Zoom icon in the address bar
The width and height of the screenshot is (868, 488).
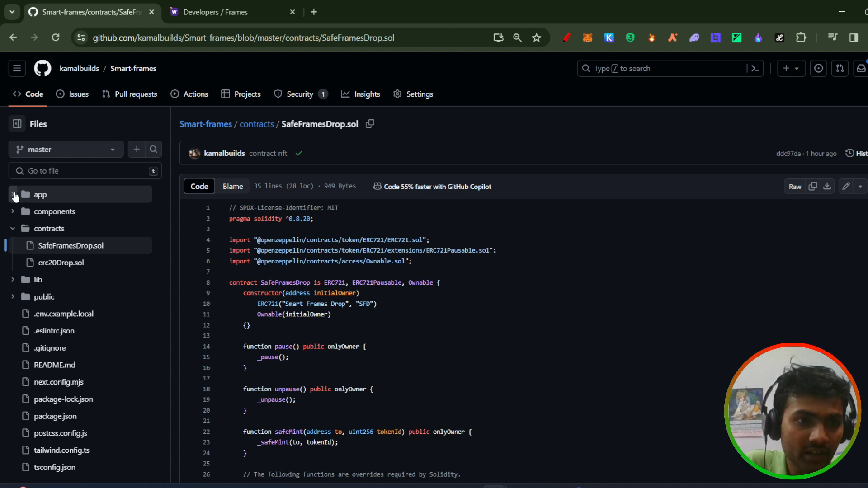[517, 38]
